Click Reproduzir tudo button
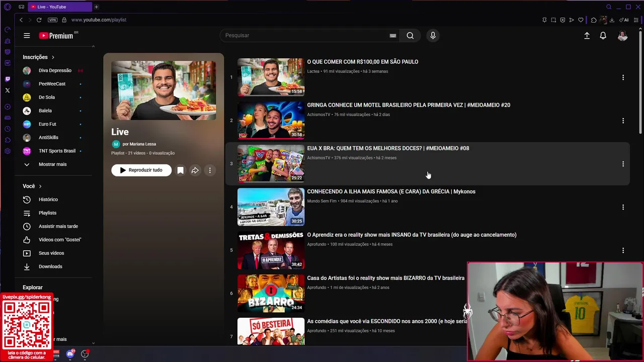Viewport: 644px width, 362px height. click(x=141, y=170)
